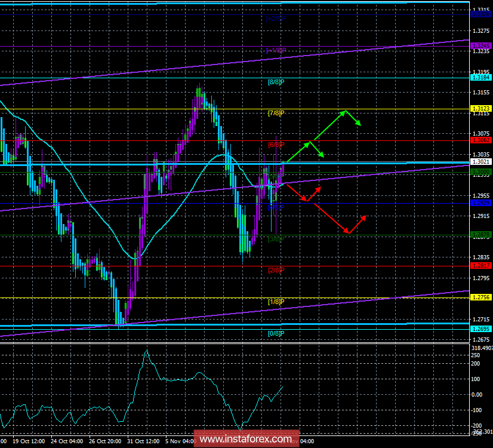Click the 0.00 indicator scale value
This screenshot has width=493, height=448.
tap(477, 395)
